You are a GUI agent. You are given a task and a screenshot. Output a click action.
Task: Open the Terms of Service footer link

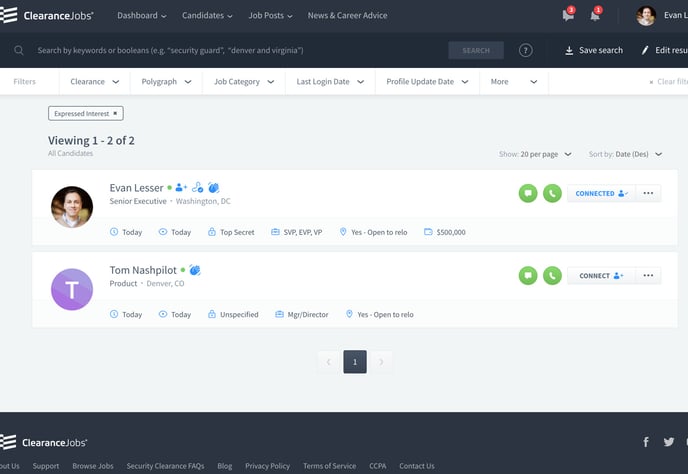tap(330, 466)
